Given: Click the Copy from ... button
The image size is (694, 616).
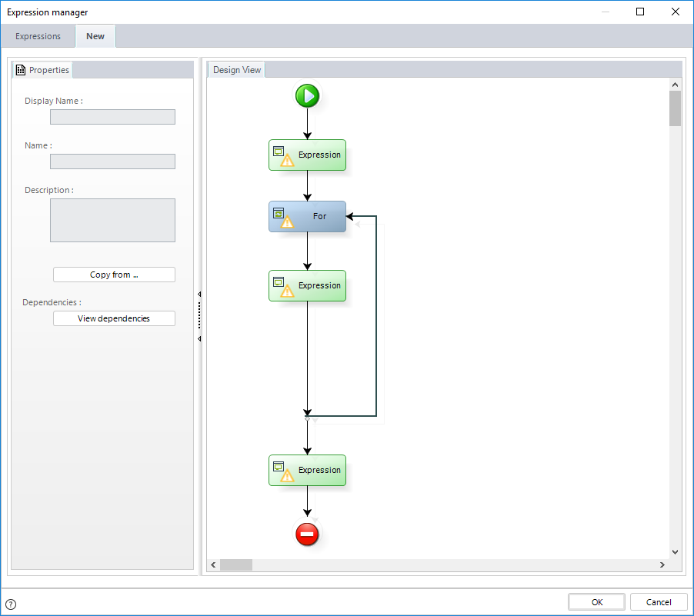Looking at the screenshot, I should coord(114,275).
